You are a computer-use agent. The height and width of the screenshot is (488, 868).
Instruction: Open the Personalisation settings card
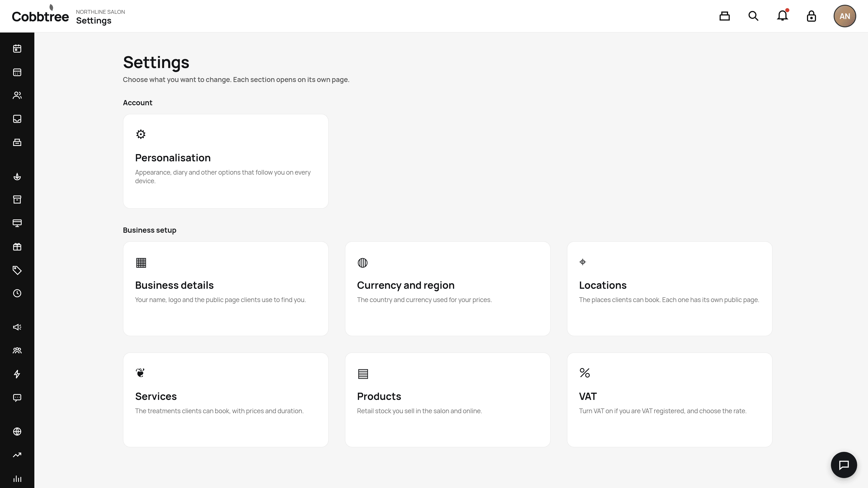(226, 161)
